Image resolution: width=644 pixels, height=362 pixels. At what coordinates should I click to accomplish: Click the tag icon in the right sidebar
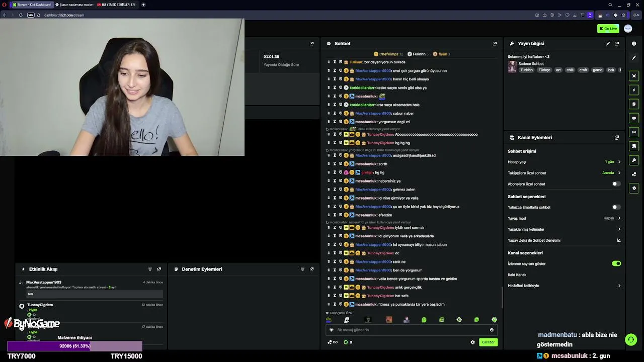[634, 188]
